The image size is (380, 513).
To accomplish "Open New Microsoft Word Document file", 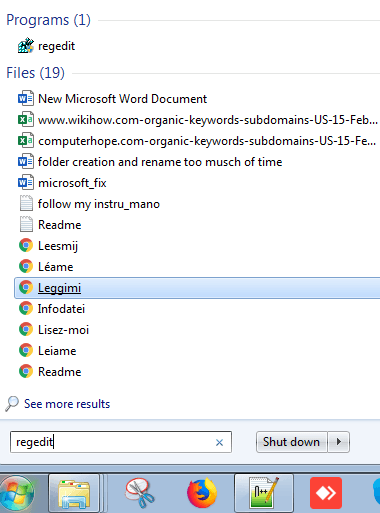I will click(122, 99).
